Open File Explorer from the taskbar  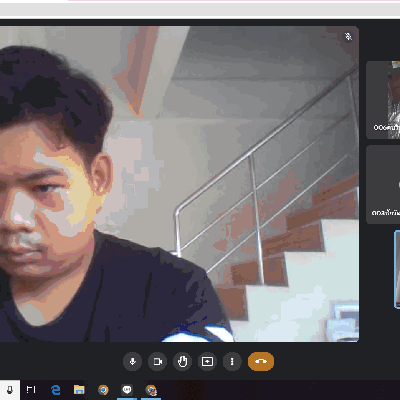pyautogui.click(x=79, y=390)
